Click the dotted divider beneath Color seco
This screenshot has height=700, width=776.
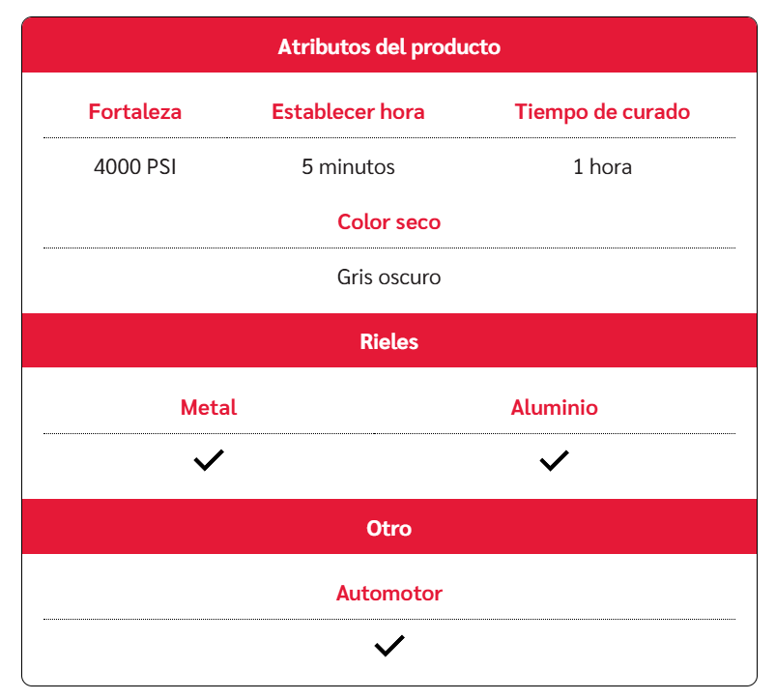point(388,248)
